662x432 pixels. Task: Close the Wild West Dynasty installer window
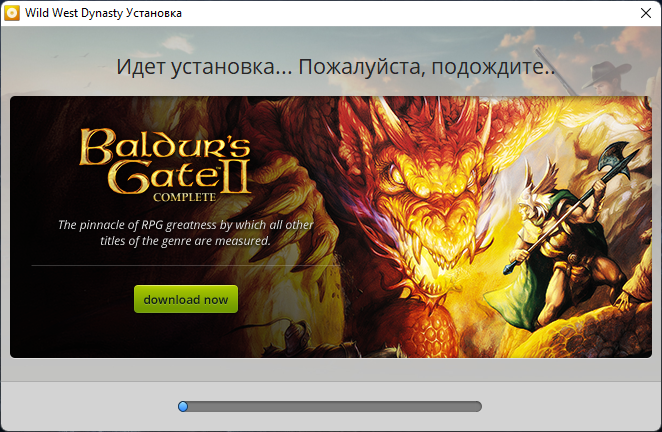tap(646, 13)
